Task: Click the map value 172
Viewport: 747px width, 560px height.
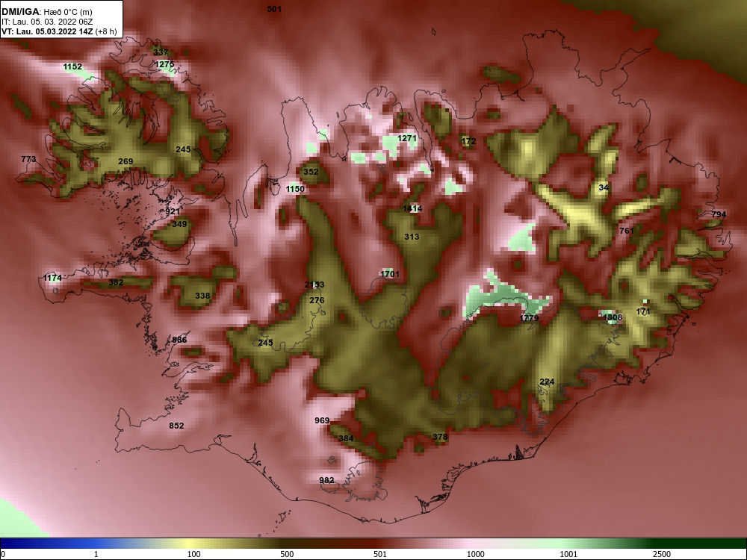Action: click(469, 141)
